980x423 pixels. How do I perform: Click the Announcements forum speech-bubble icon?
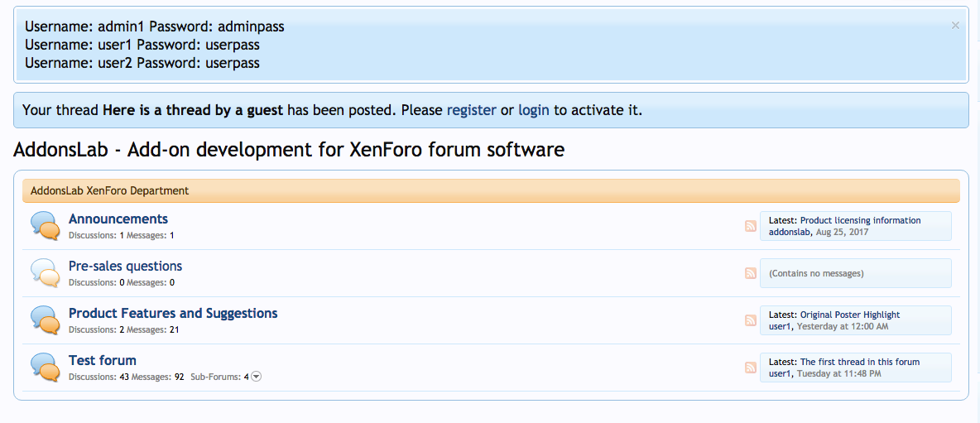point(46,225)
